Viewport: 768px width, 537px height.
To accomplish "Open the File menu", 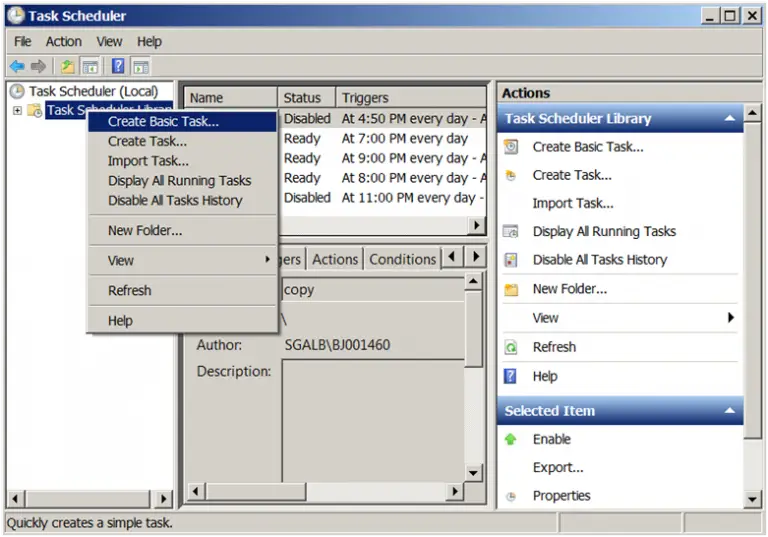I will pyautogui.click(x=23, y=42).
